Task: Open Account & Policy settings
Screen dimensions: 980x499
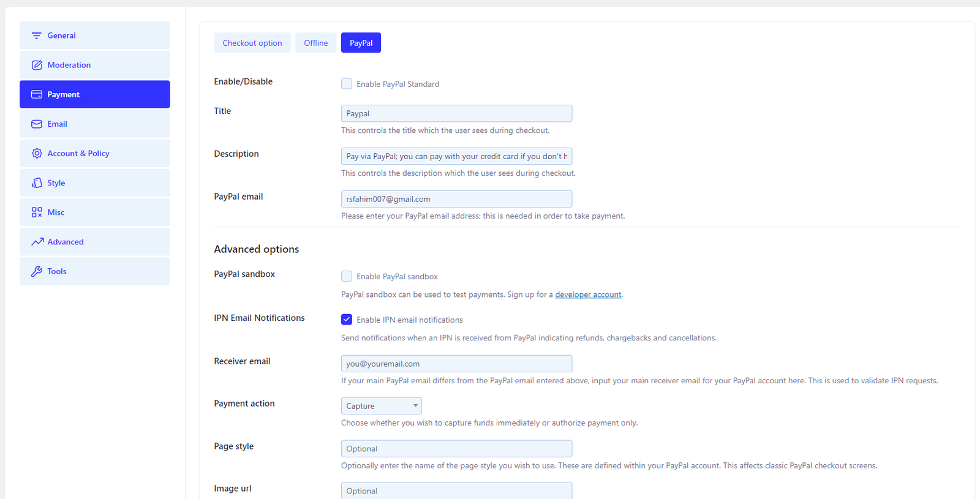Action: 95,153
